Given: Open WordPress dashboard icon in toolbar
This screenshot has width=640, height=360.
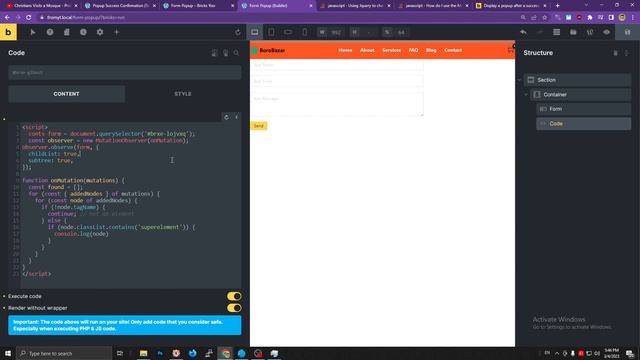Looking at the screenshot, I should 590,32.
